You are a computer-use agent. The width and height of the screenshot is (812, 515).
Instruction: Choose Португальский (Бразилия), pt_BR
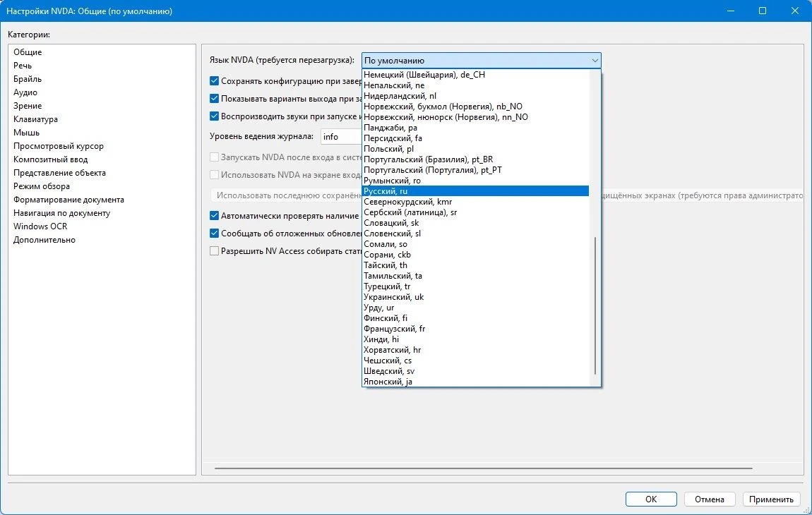475,159
